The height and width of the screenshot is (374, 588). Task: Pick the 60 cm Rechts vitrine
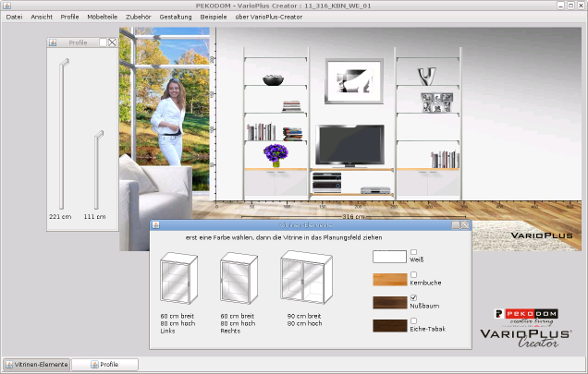[x=239, y=278]
